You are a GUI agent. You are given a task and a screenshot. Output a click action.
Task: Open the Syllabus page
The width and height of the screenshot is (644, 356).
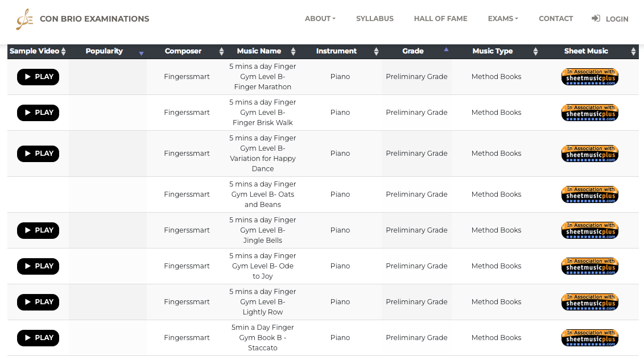374,19
